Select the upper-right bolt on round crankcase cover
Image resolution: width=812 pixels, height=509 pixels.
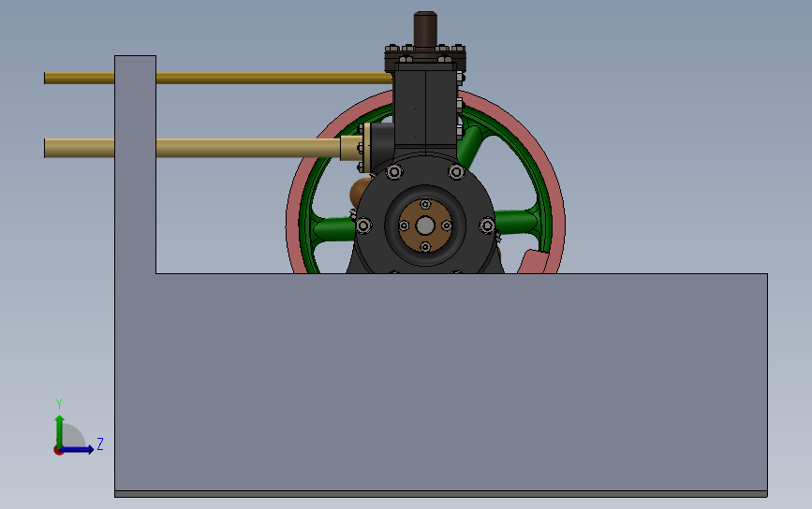click(x=456, y=172)
